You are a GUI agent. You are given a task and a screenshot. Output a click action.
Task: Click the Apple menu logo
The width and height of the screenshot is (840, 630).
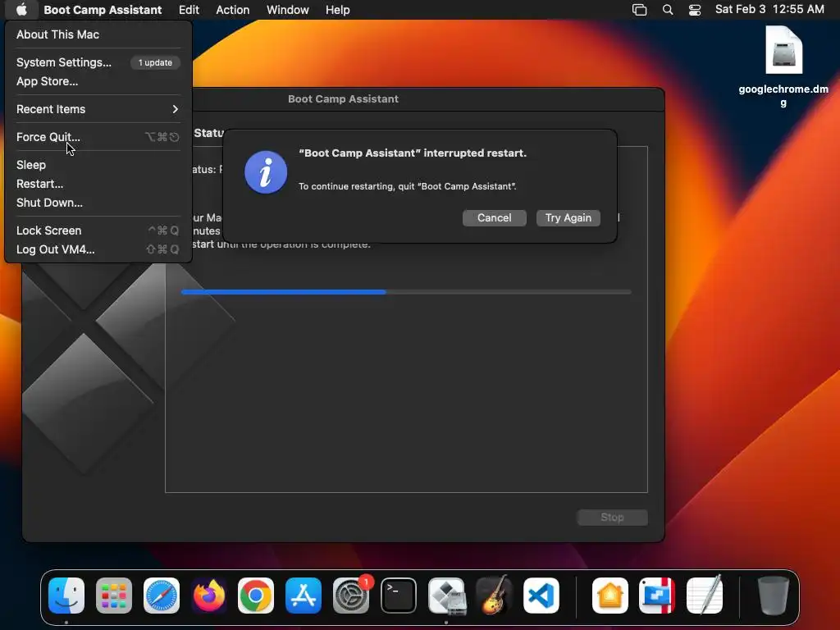point(21,10)
